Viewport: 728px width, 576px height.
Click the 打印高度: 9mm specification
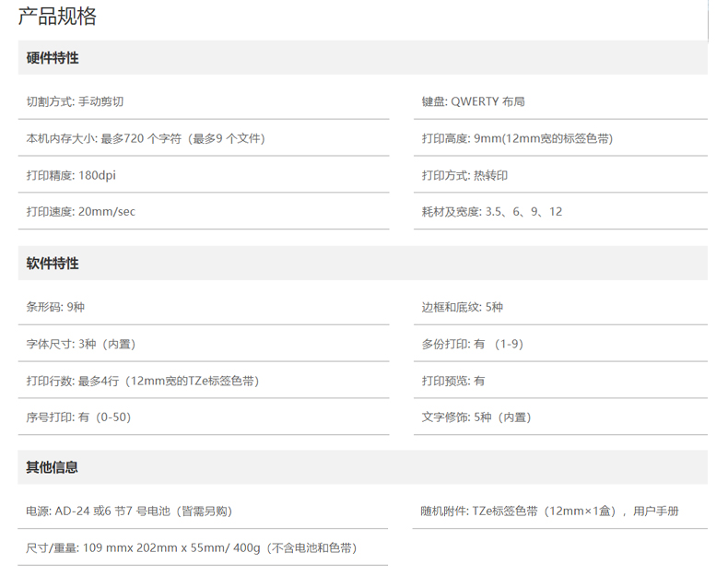[517, 138]
